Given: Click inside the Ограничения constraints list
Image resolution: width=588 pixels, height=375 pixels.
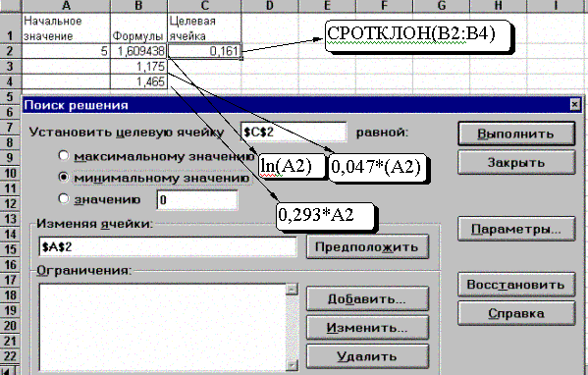Looking at the screenshot, I should coord(162,327).
